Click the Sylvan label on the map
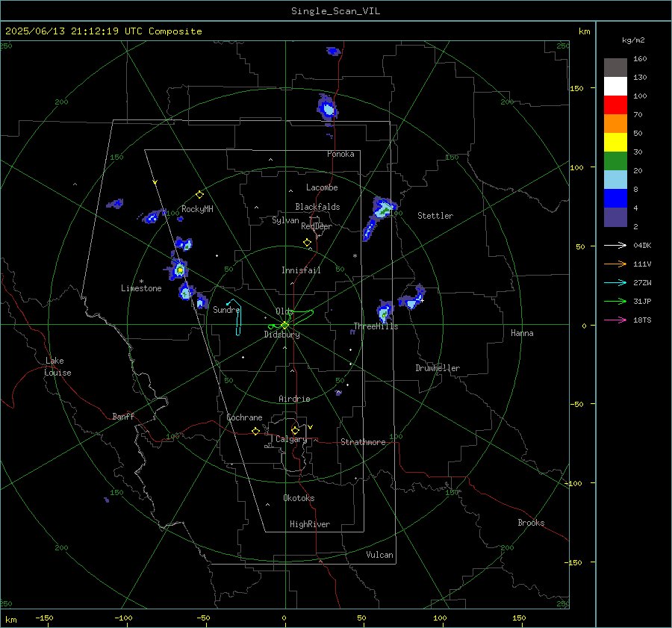The height and width of the screenshot is (628, 672). pyautogui.click(x=285, y=220)
